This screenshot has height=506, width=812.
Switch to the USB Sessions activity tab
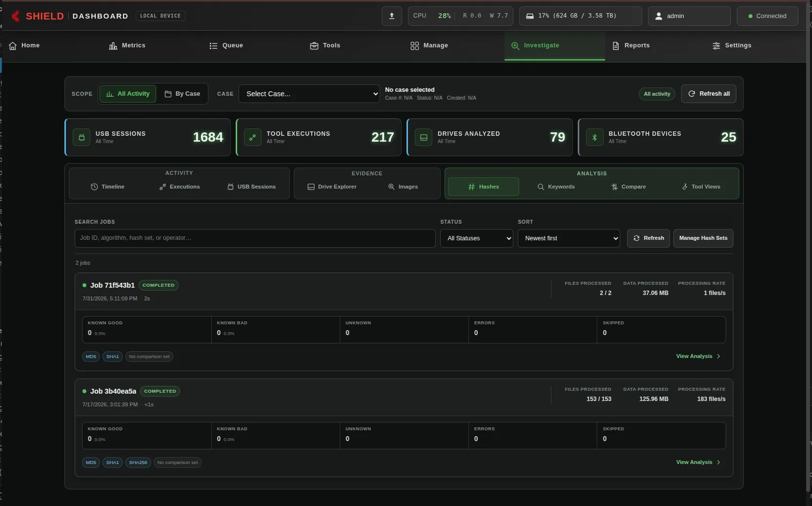click(251, 187)
